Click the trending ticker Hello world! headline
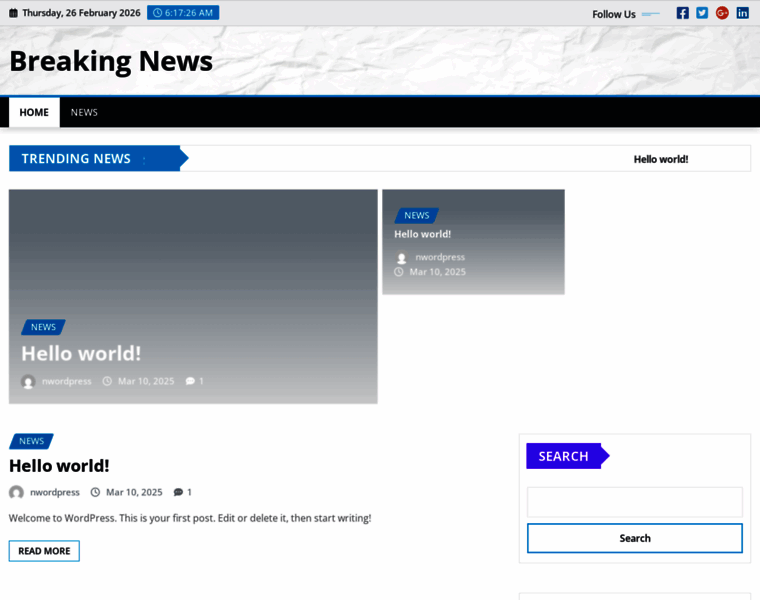760x600 pixels. pos(660,159)
